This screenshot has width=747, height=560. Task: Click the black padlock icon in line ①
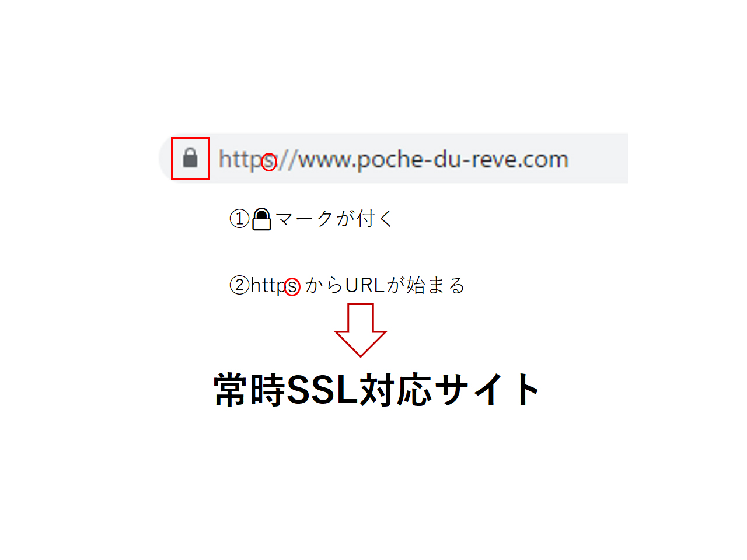261,219
